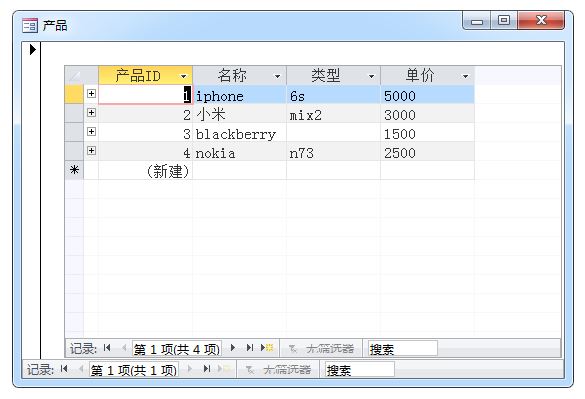Select the price cell 3000

[428, 114]
